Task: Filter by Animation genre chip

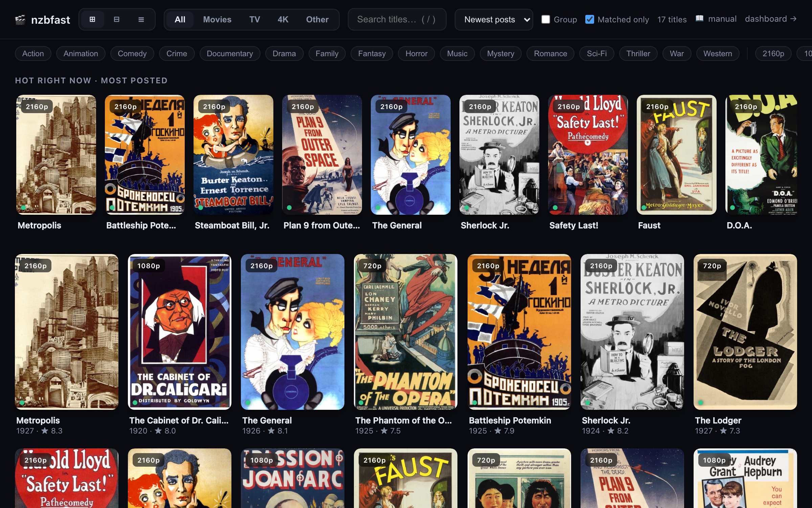Action: 81,54
